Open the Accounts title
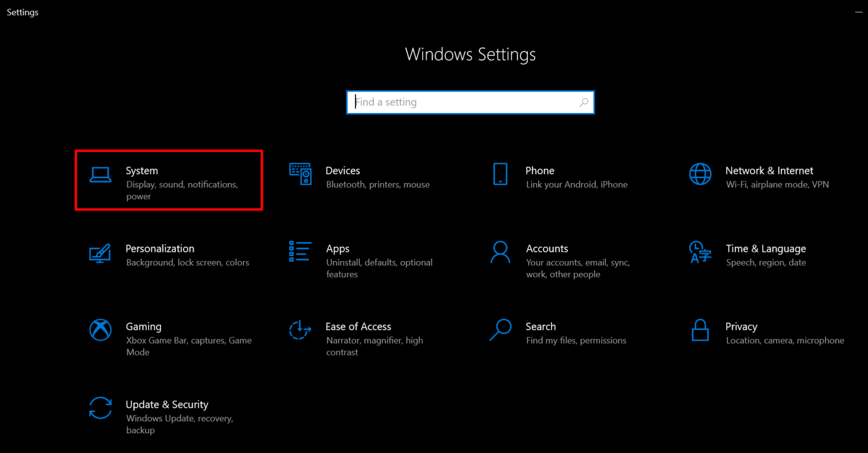 click(547, 249)
